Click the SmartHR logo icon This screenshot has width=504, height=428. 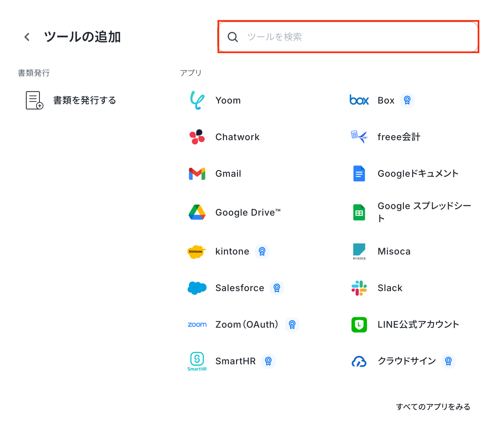pyautogui.click(x=197, y=361)
